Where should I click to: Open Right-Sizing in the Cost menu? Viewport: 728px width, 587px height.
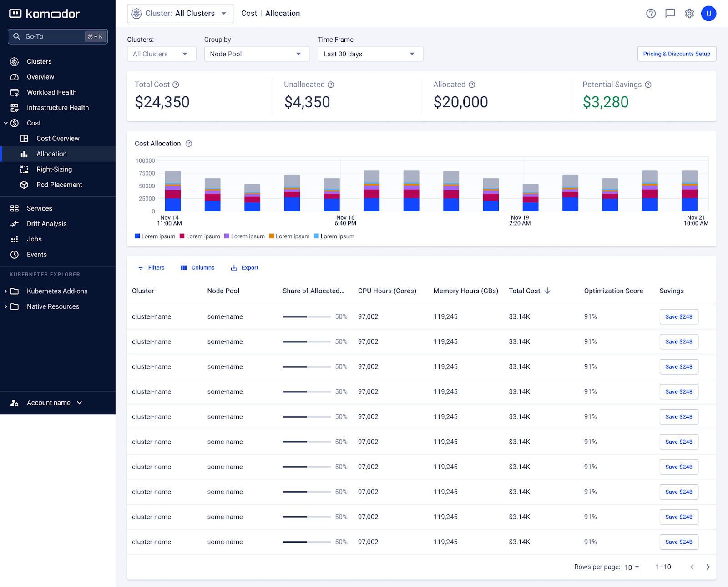pos(54,170)
